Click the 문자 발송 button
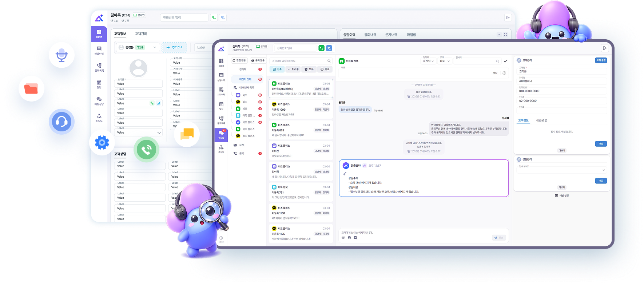Viewport: 644px width, 285px height. (258, 60)
